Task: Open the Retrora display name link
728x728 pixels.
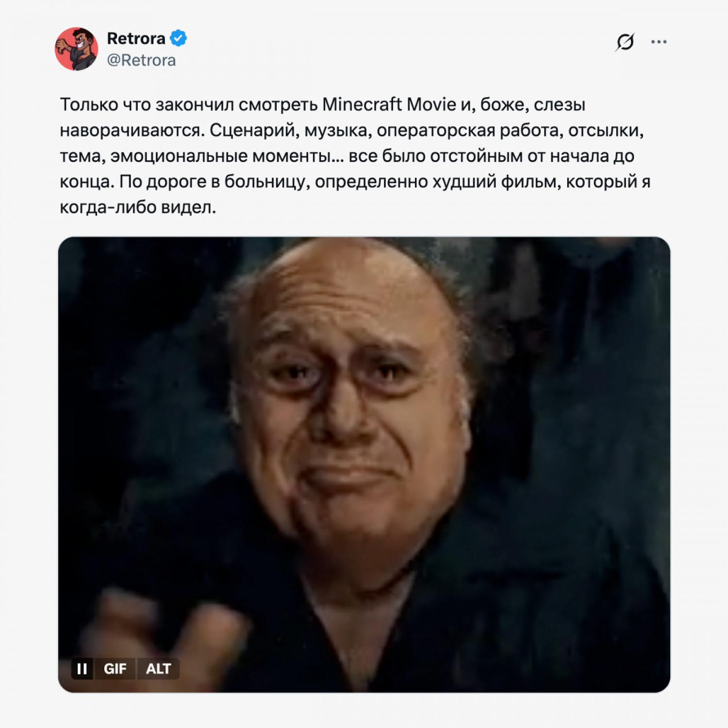Action: tap(136, 38)
